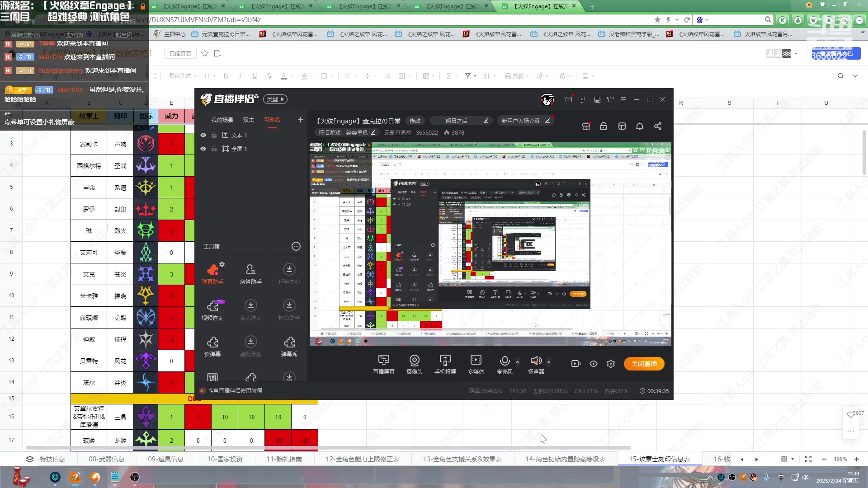Select 可改名 scene tab

(x=272, y=120)
